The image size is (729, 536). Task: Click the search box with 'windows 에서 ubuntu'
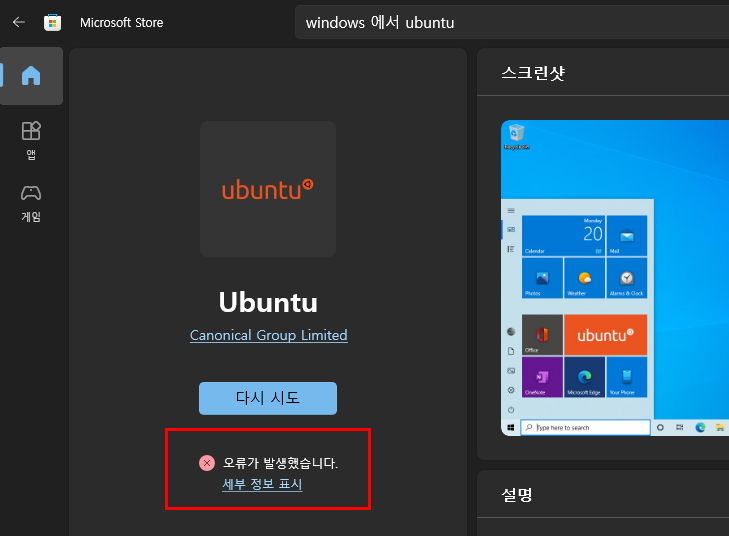[x=511, y=22]
